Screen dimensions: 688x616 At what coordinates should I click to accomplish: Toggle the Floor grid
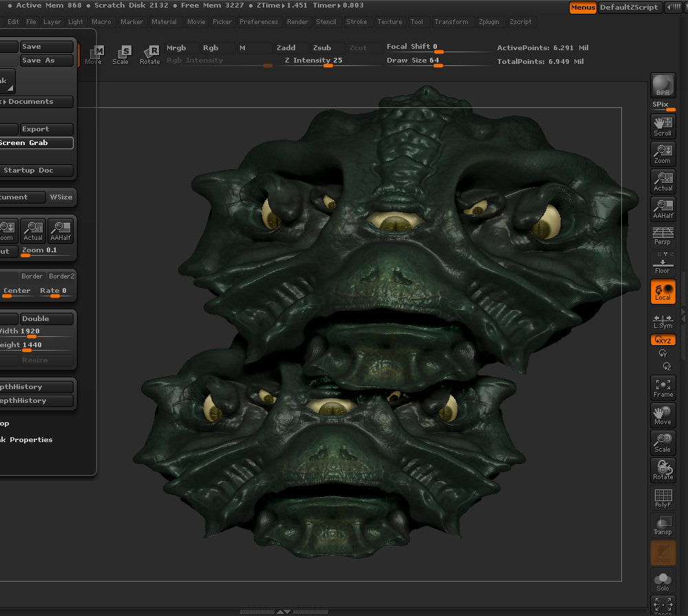(663, 264)
